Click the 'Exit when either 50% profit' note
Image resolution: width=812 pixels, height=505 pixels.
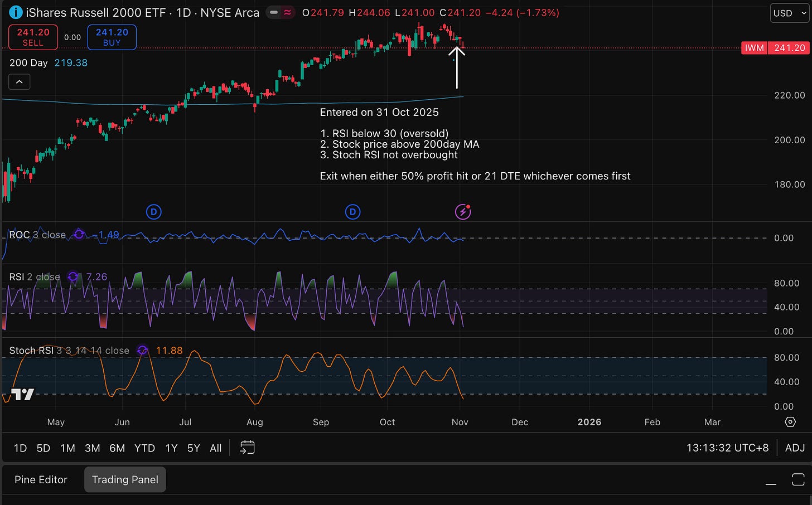[x=475, y=176]
